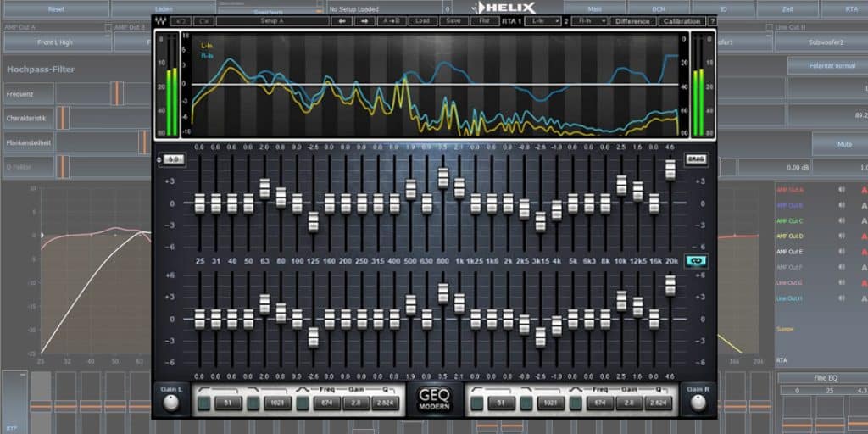The image size is (868, 434).
Task: Click the Difference button
Action: pyautogui.click(x=633, y=21)
